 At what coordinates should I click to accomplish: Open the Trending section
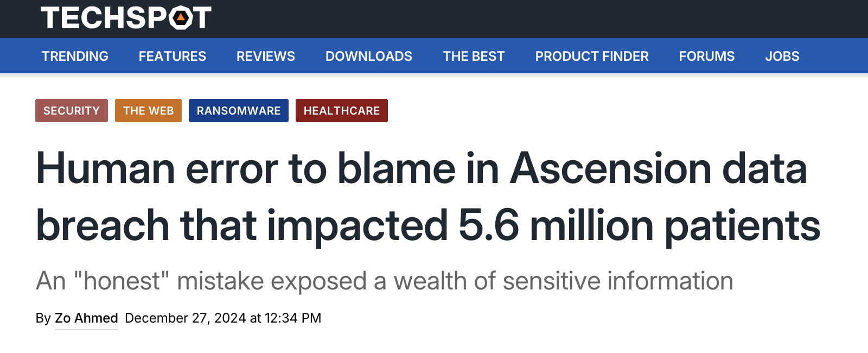coord(75,56)
